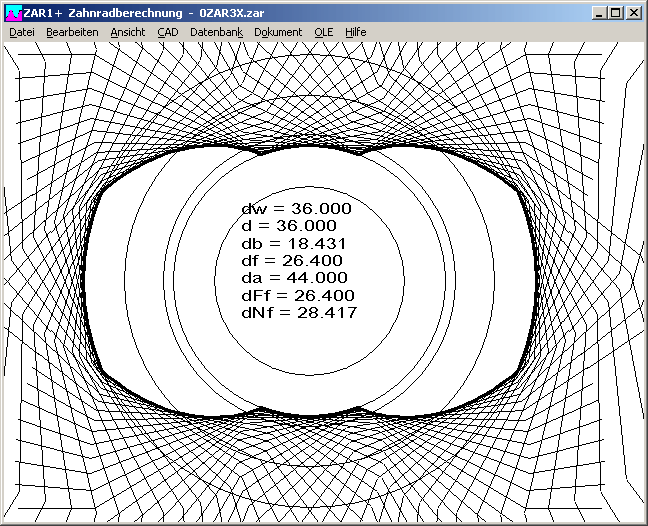Open the Bearbeiten menu
This screenshot has height=526, width=648.
[72, 32]
